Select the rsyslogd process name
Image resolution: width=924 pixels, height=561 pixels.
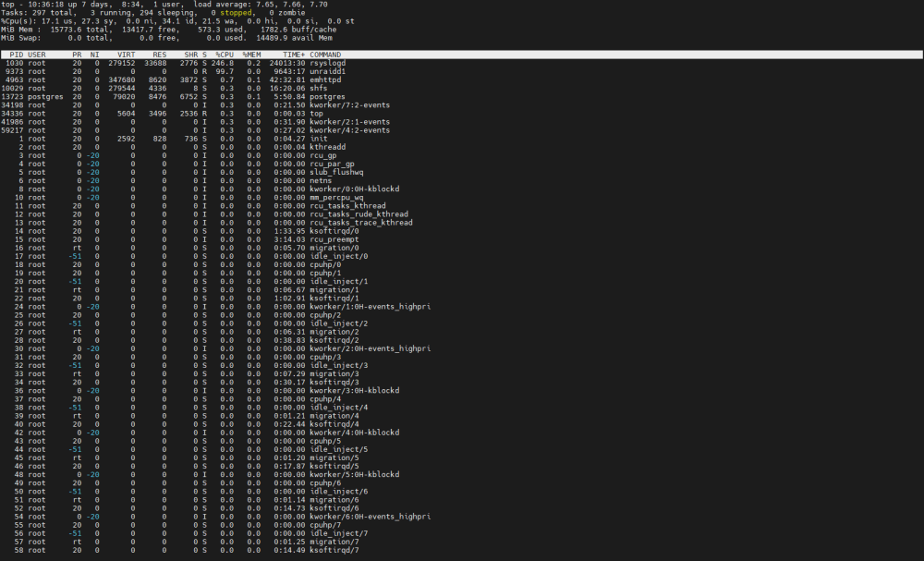click(328, 63)
